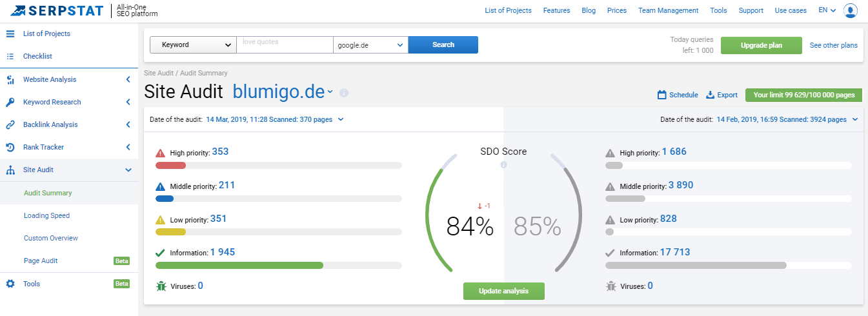Open List of Projects in top navigation
868x316 pixels.
click(508, 10)
